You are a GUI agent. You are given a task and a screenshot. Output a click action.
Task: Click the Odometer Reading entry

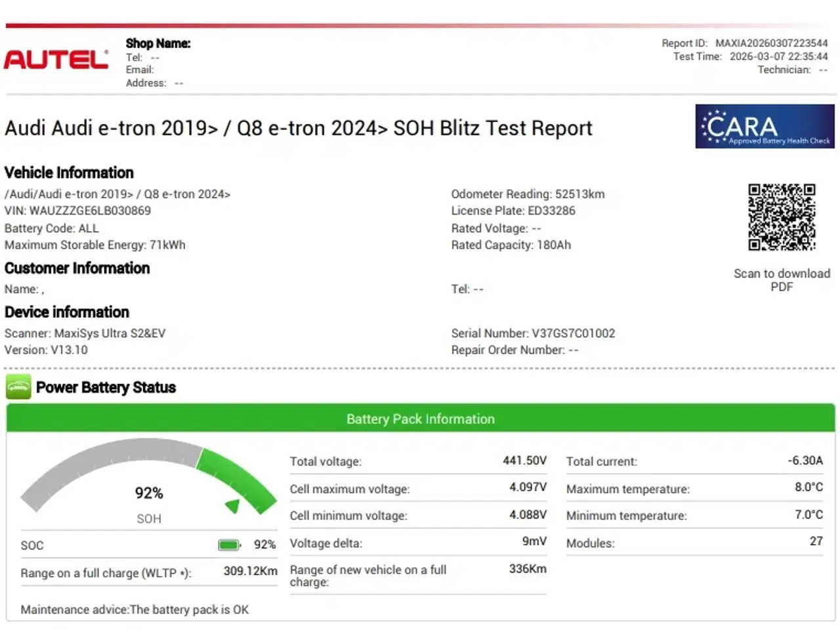click(x=528, y=194)
